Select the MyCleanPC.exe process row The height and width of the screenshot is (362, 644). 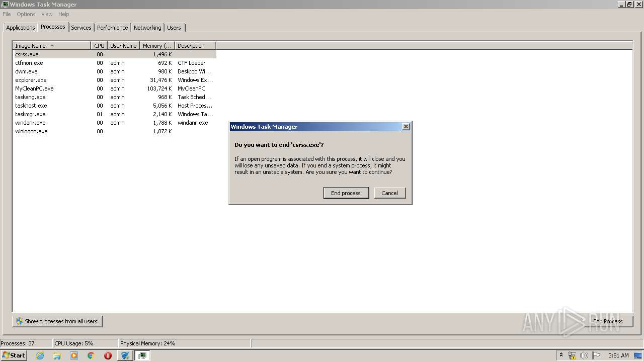point(115,88)
